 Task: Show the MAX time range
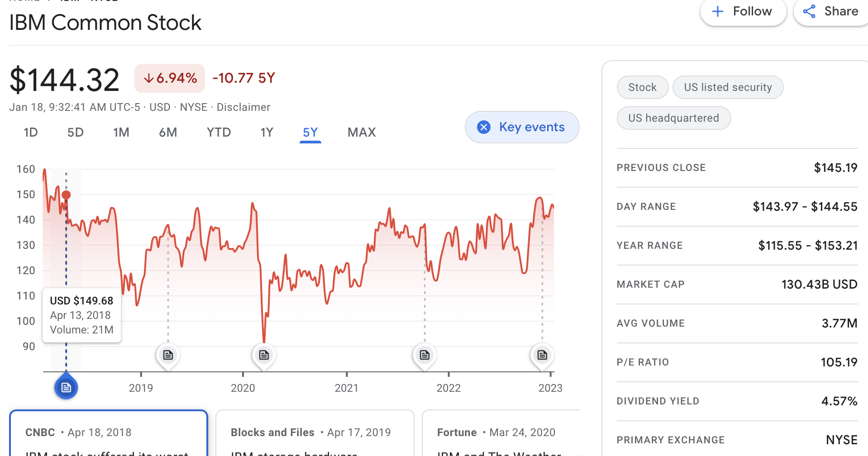tap(362, 133)
